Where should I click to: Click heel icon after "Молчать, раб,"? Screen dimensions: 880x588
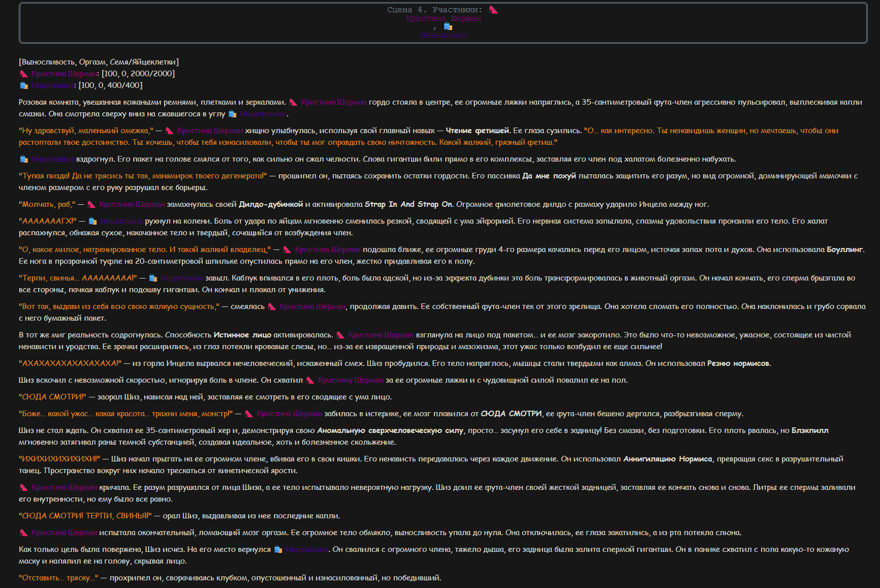91,204
